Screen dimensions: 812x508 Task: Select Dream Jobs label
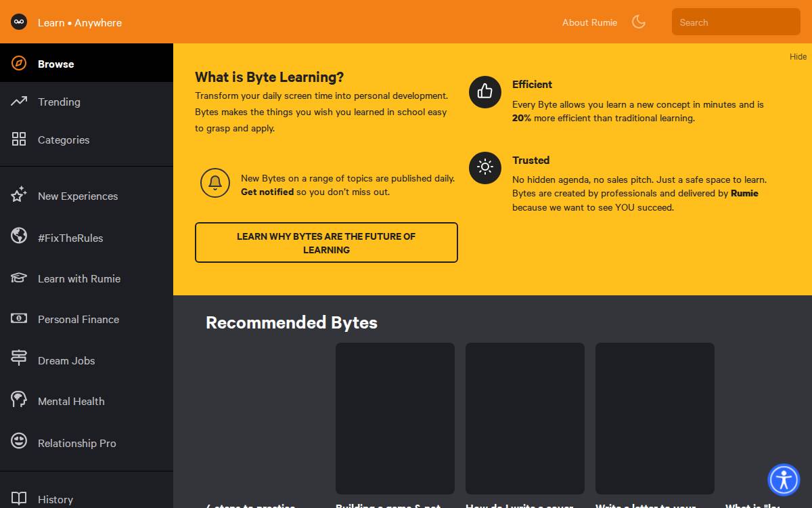click(66, 361)
